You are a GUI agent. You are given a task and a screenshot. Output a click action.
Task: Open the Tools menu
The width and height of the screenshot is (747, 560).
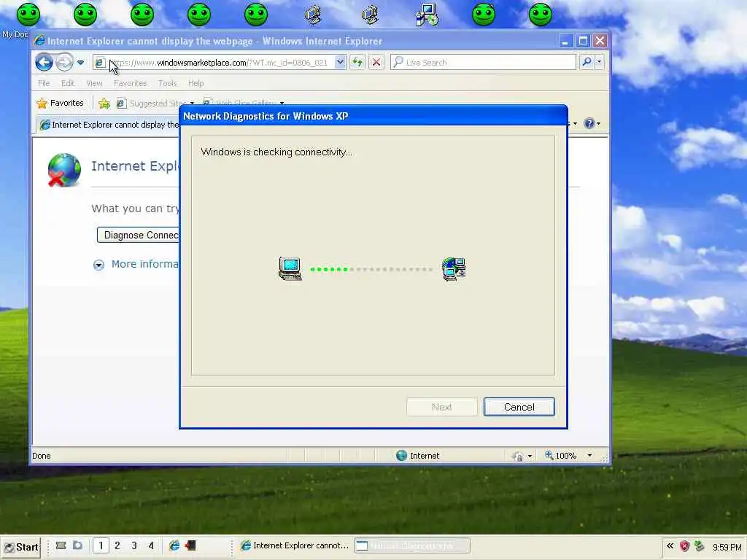[x=168, y=83]
